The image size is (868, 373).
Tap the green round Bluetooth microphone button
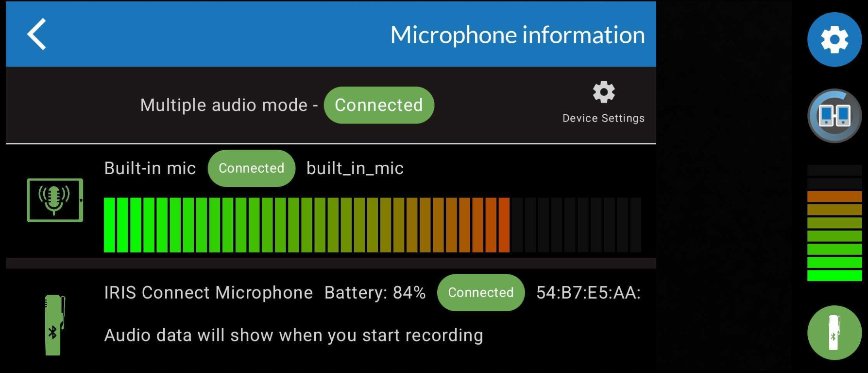tap(834, 333)
